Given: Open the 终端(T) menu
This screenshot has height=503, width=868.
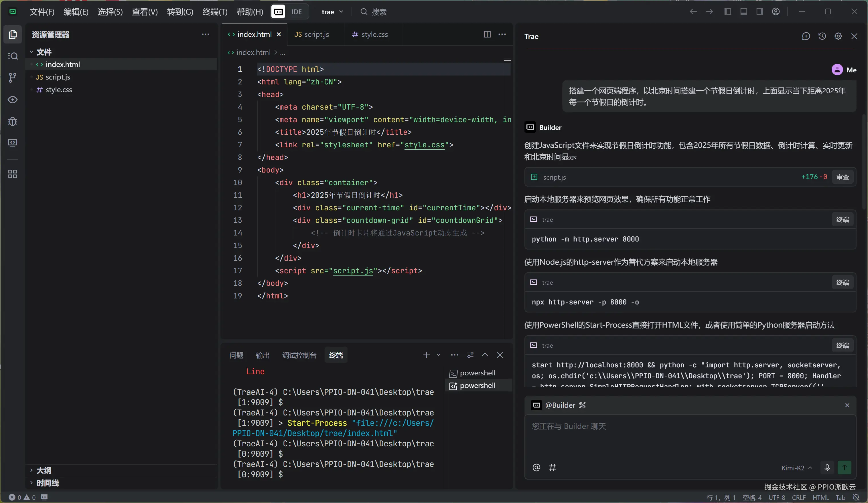Looking at the screenshot, I should [x=215, y=12].
